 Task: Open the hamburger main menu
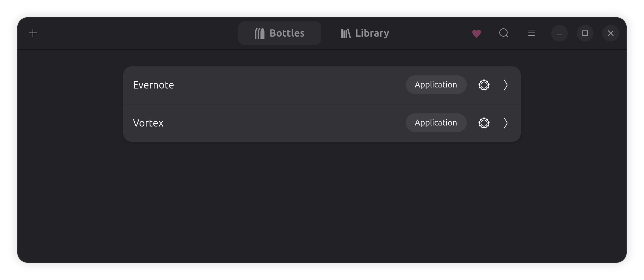tap(532, 33)
